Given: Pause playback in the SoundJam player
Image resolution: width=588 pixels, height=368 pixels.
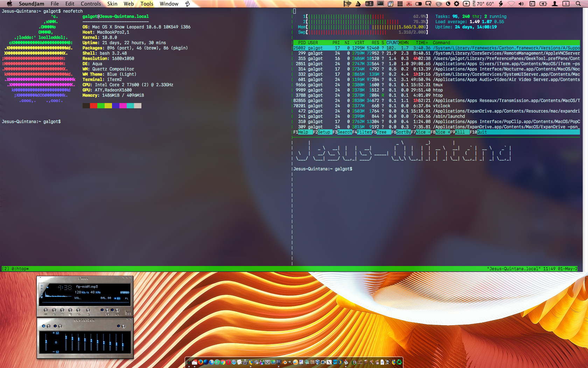Looking at the screenshot, I should [62, 310].
